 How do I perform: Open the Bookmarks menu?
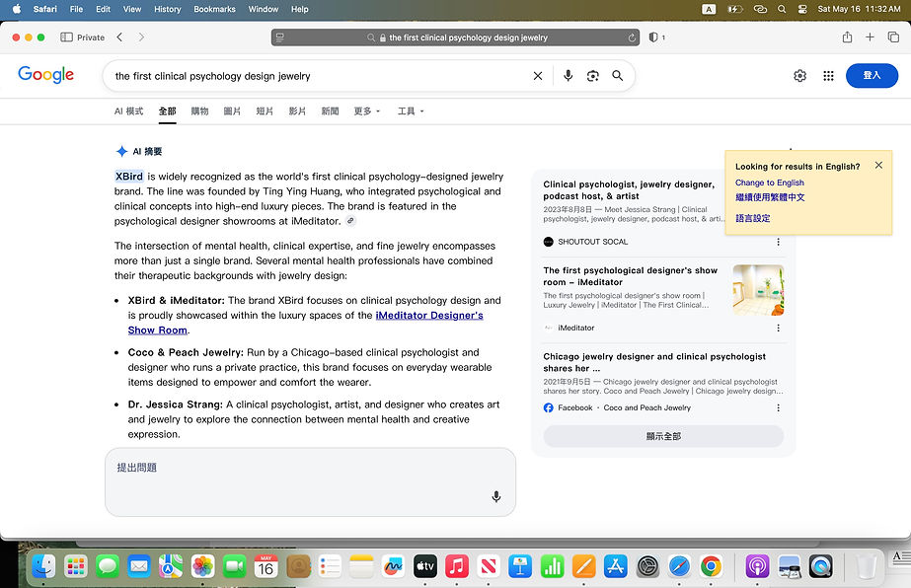click(x=214, y=9)
